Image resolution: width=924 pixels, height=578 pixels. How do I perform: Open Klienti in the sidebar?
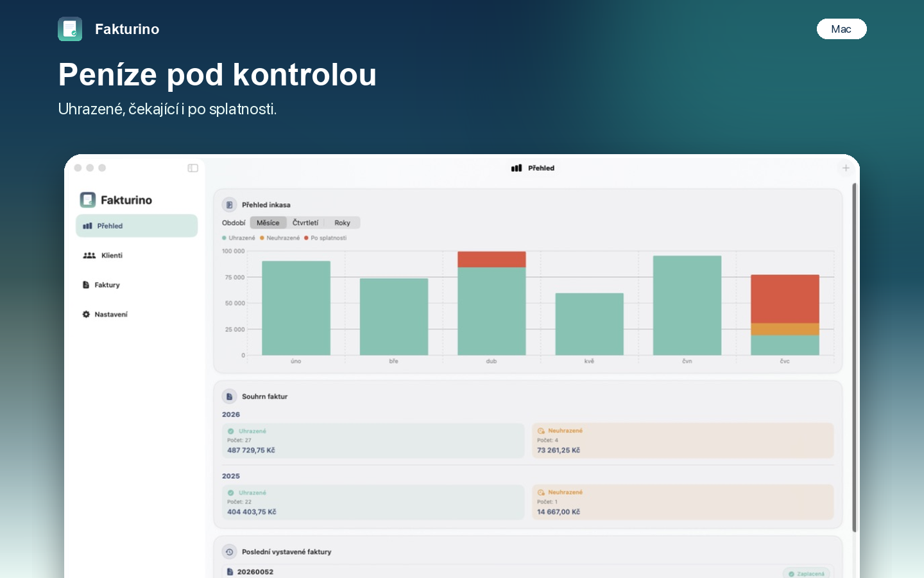(x=137, y=256)
